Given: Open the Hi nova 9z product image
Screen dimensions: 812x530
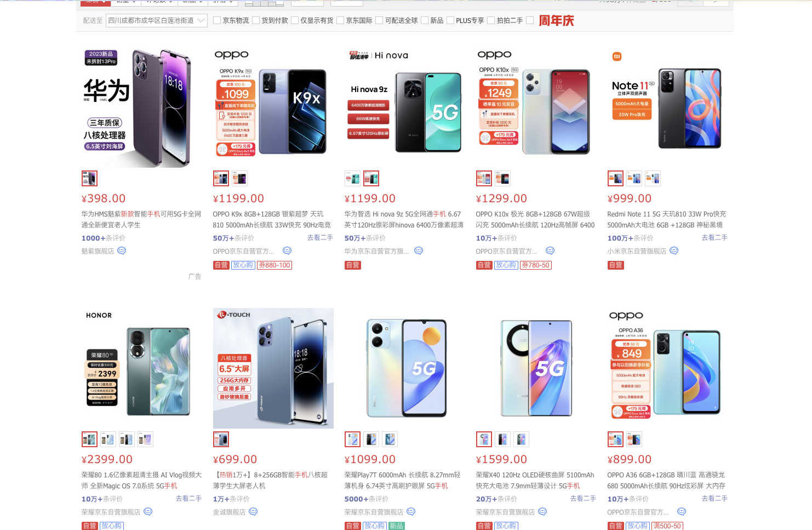Looking at the screenshot, I should click(x=405, y=107).
